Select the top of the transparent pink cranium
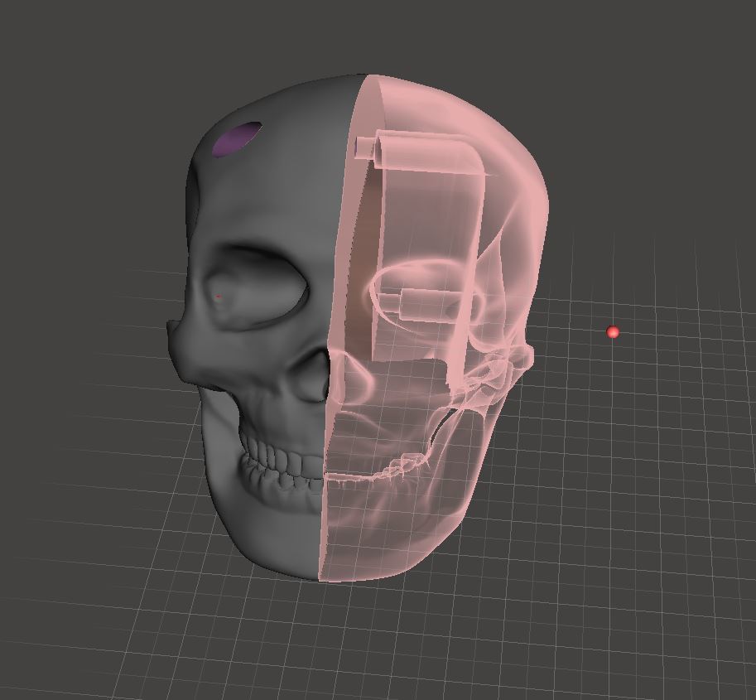This screenshot has width=756, height=700. [x=447, y=99]
